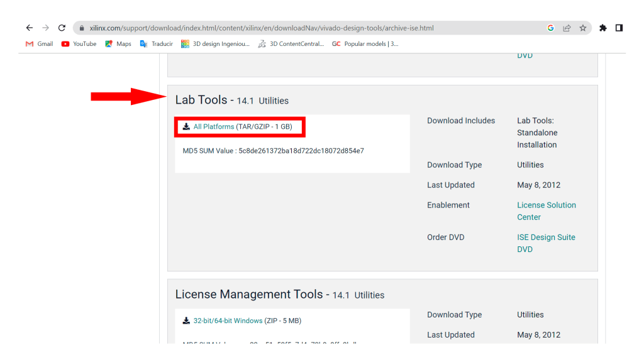The image size is (644, 362).
Task: Toggle the browser side panel icon
Action: 619,28
